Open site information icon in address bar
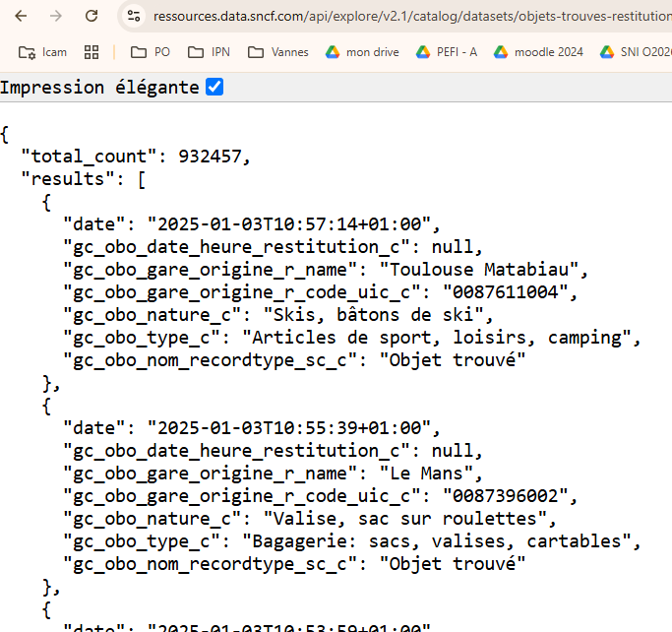This screenshot has height=632, width=672. (x=134, y=17)
